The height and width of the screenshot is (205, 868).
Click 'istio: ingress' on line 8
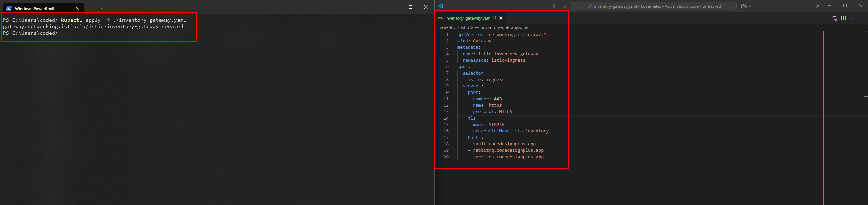pyautogui.click(x=486, y=79)
